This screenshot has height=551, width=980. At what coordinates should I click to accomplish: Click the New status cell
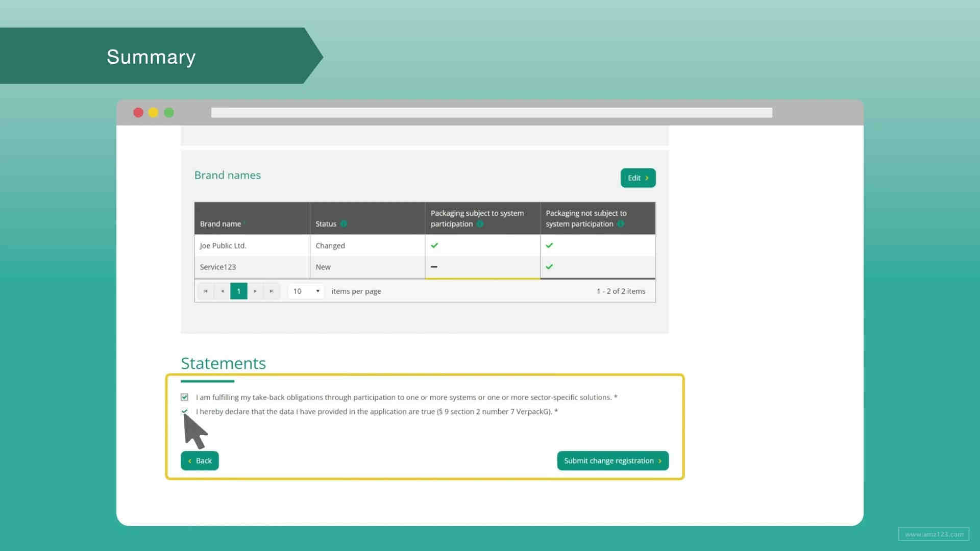[367, 267]
